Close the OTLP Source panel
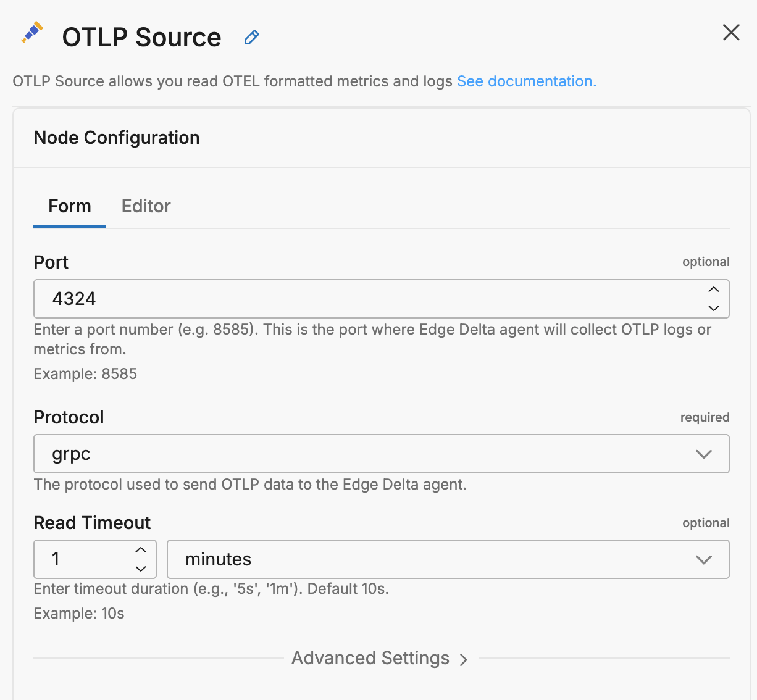Viewport: 757px width, 700px height. pos(731,33)
